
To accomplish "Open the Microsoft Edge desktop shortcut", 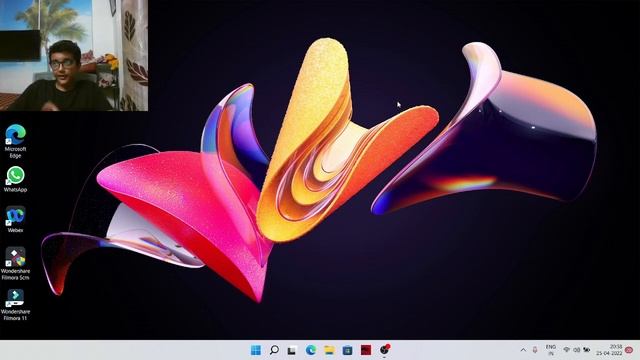I will (16, 141).
